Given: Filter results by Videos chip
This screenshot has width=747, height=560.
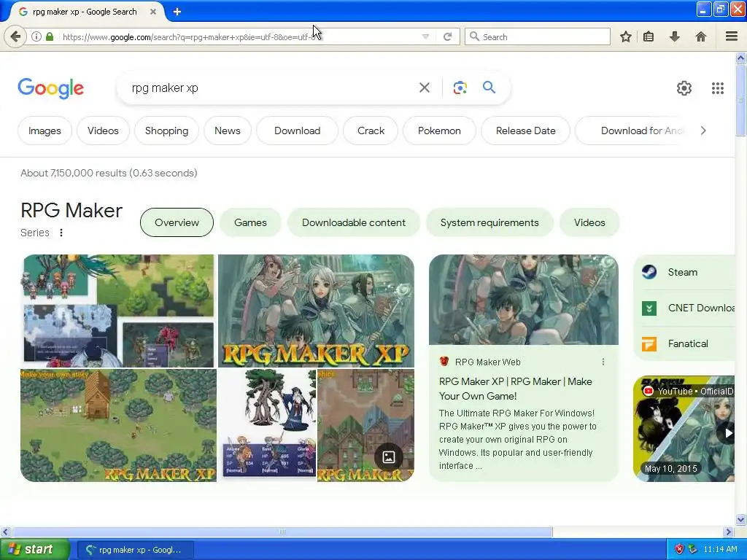Looking at the screenshot, I should click(103, 131).
